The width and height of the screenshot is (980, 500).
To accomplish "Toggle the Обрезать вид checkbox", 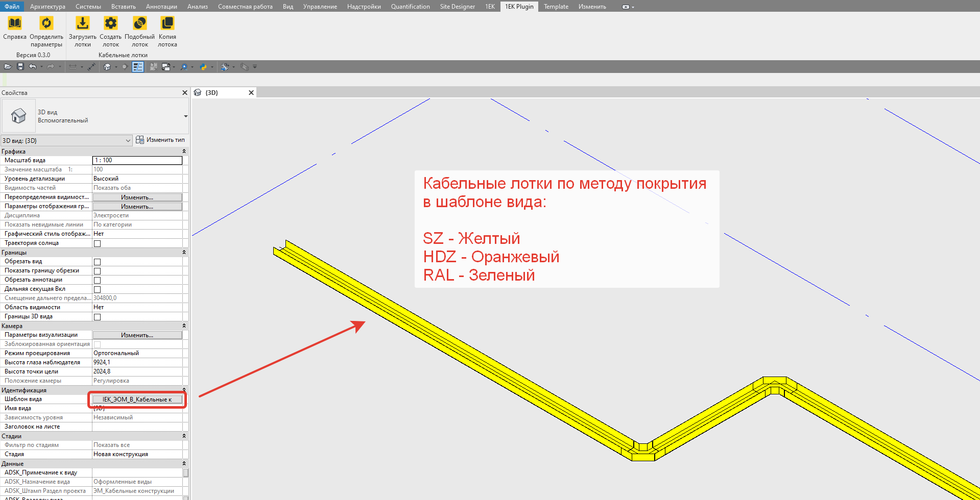I will [97, 262].
